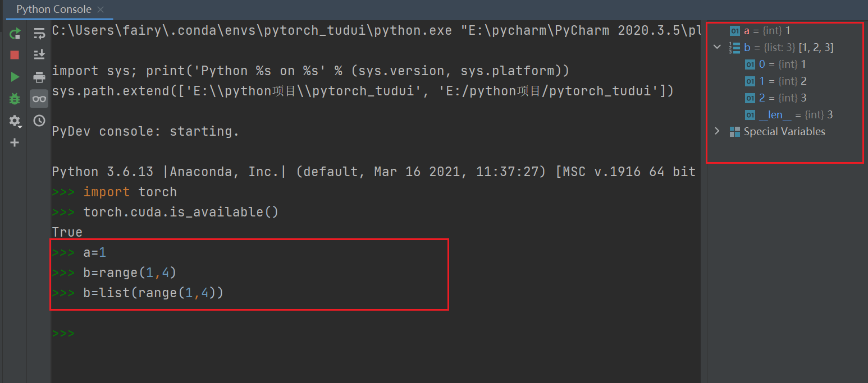This screenshot has width=868, height=383.
Task: Open command history clock icon
Action: pos(39,121)
